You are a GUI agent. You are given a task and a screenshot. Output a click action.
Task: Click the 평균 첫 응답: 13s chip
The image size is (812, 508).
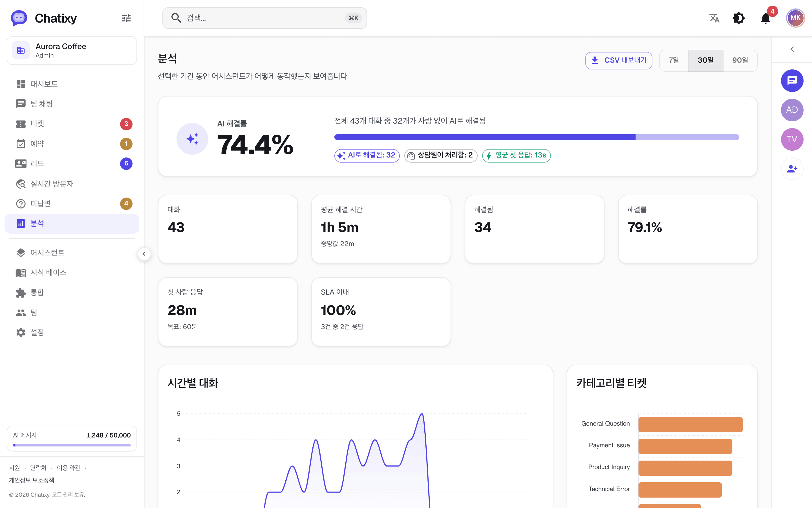(x=516, y=156)
